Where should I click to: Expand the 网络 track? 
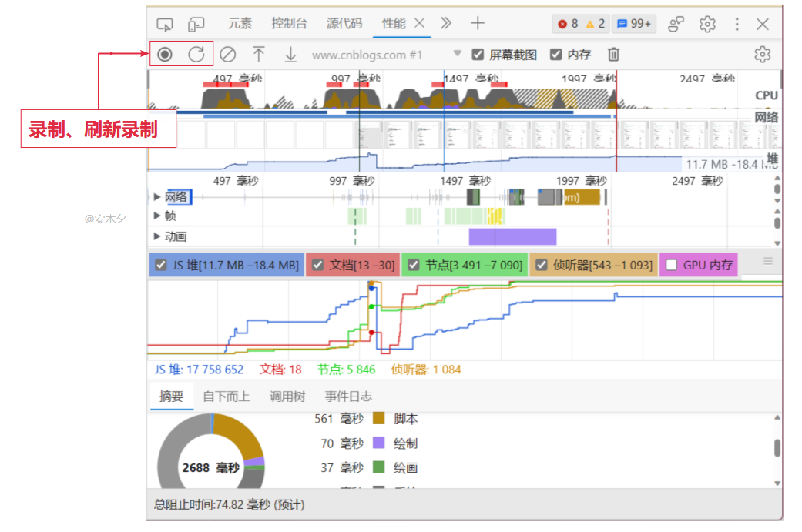pos(157,197)
